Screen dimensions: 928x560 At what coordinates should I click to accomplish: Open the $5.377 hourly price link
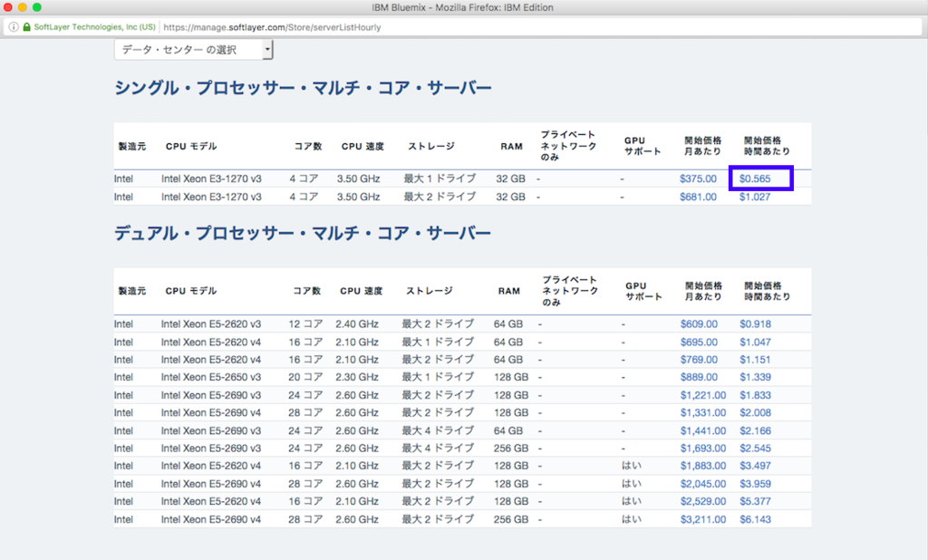[755, 501]
